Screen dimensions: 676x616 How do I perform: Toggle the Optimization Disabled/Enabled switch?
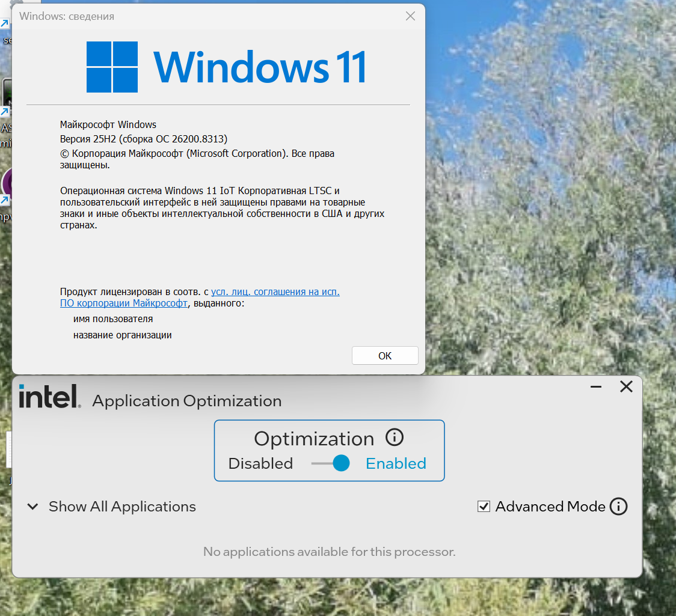click(x=331, y=463)
